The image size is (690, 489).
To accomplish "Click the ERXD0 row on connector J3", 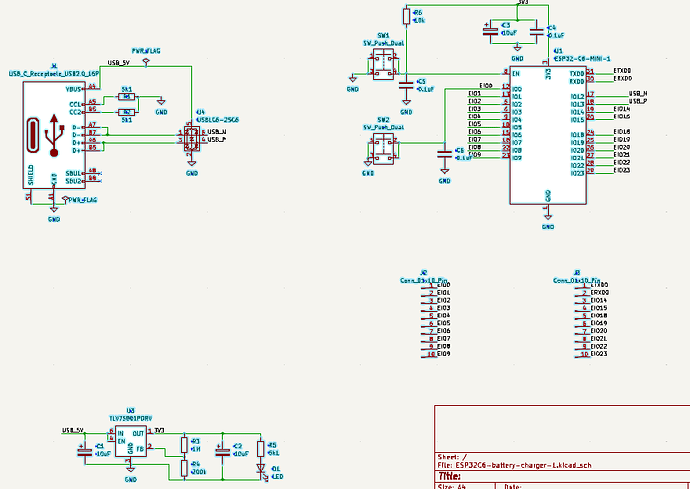I will tap(592, 293).
